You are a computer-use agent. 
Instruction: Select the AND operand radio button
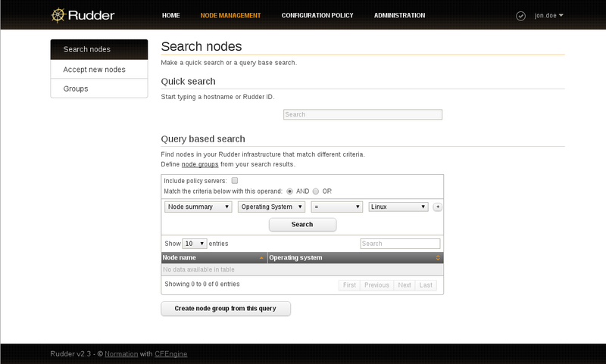coord(289,191)
